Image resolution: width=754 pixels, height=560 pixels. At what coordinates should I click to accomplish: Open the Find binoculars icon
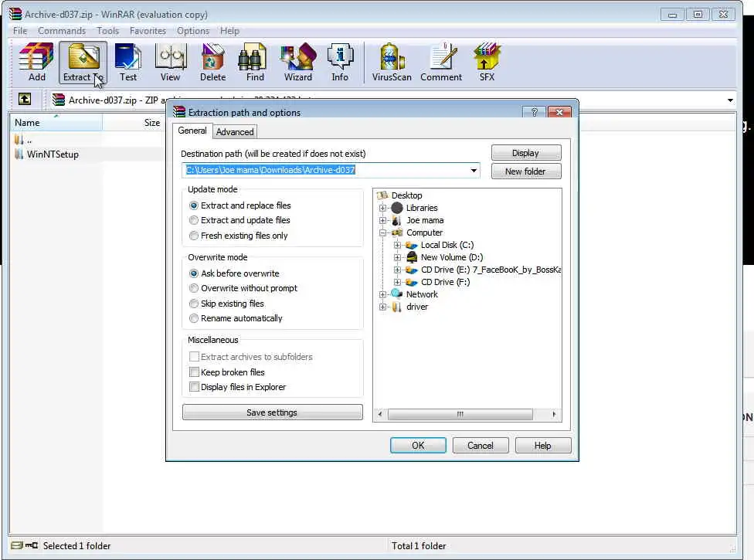(x=255, y=62)
